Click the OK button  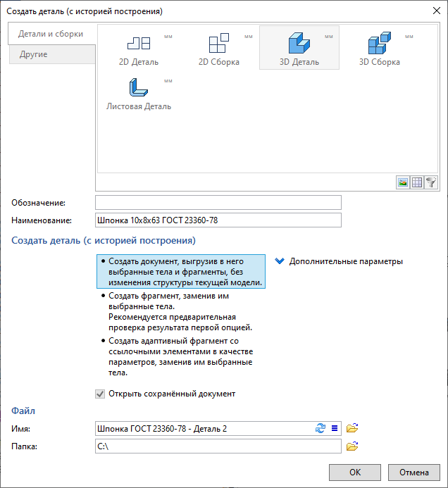coord(355,472)
